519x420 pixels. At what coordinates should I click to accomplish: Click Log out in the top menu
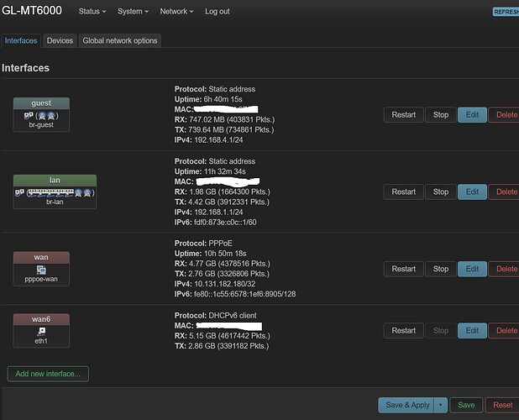(218, 11)
